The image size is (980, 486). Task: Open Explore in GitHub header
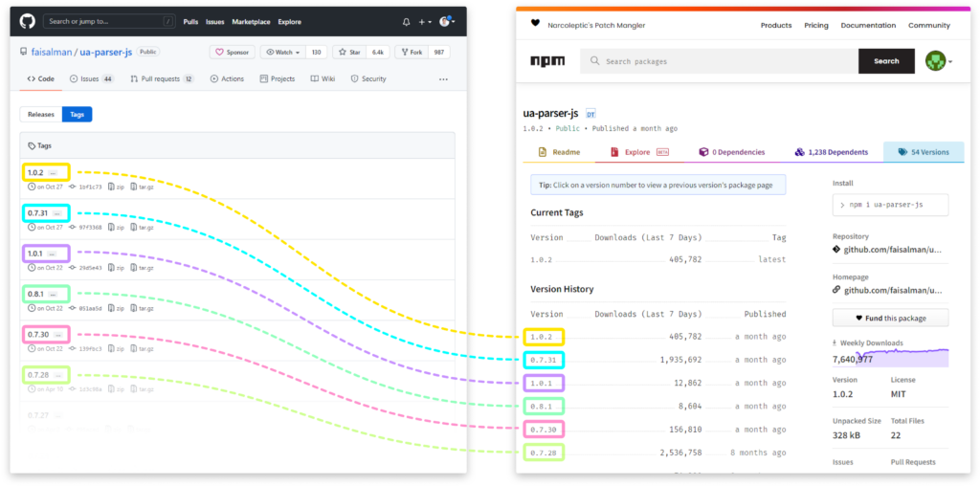tap(289, 22)
